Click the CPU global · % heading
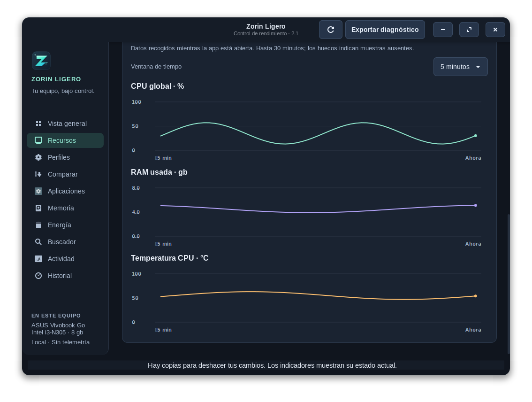 158,86
